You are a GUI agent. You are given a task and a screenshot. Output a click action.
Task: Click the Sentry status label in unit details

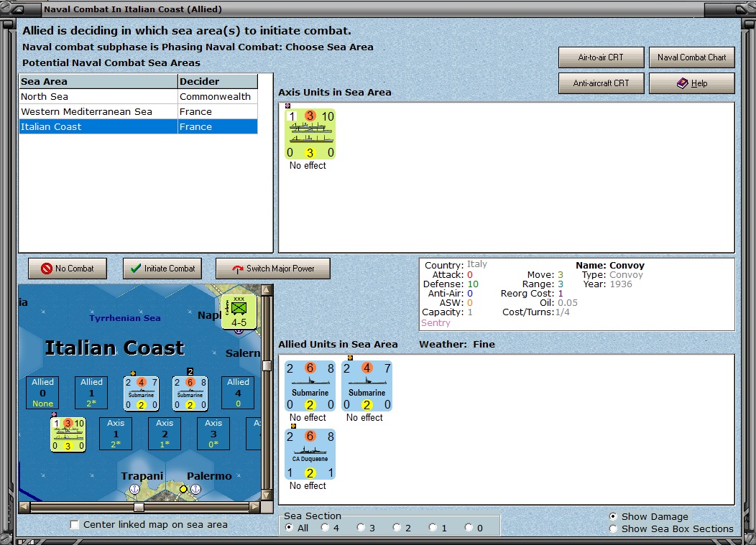click(436, 323)
